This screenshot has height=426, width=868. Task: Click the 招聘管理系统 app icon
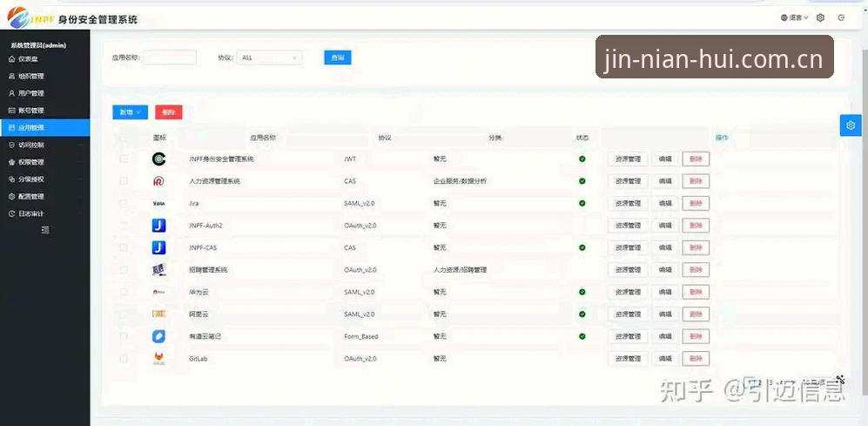[x=158, y=270]
